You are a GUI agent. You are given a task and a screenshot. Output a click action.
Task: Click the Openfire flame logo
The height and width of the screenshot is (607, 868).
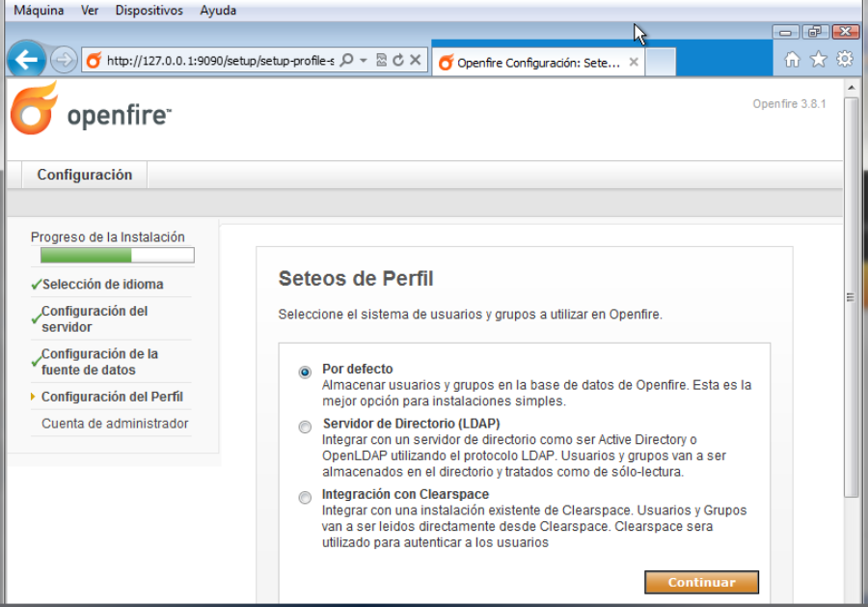click(x=35, y=109)
